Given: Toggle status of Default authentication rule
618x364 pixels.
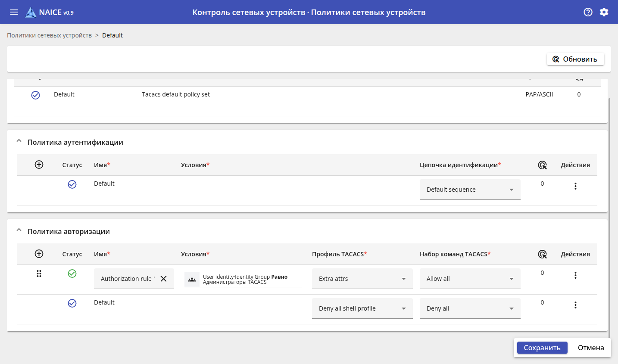Looking at the screenshot, I should pos(72,184).
